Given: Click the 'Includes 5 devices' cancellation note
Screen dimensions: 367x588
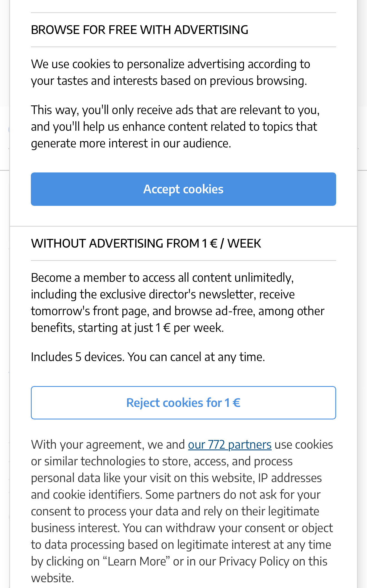Looking at the screenshot, I should point(148,357).
